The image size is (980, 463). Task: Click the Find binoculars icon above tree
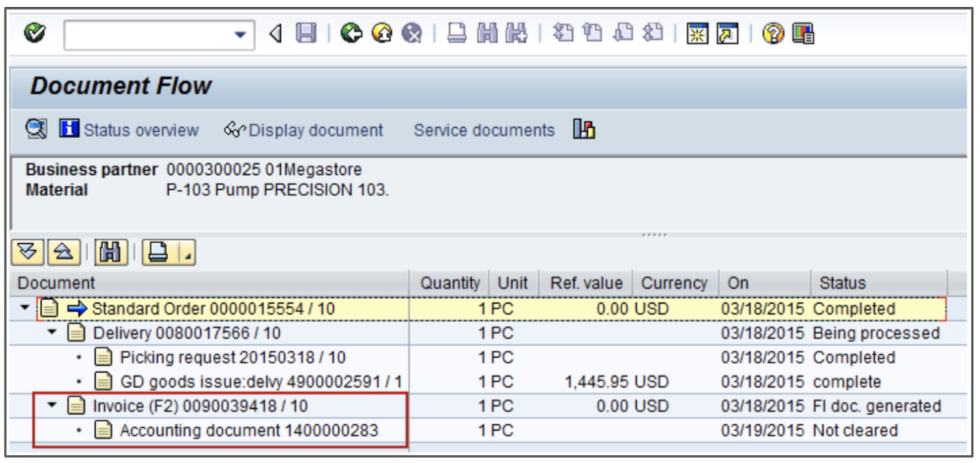pyautogui.click(x=107, y=253)
